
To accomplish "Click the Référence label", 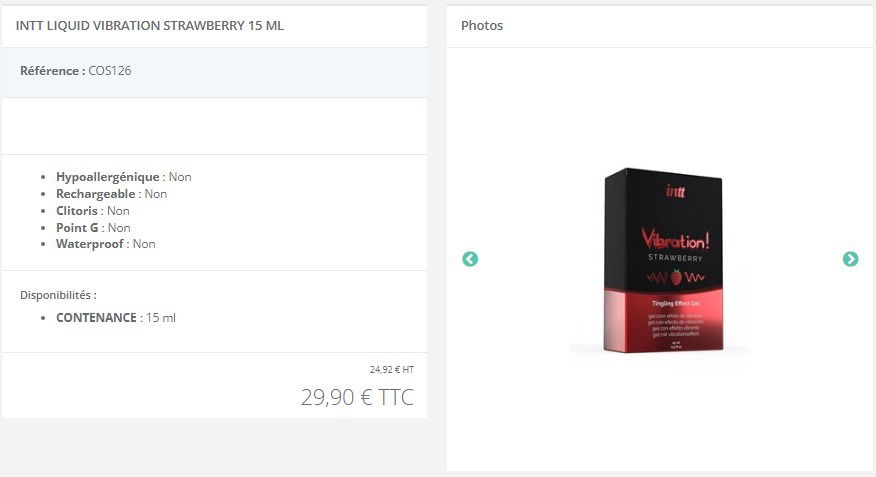I will click(53, 71).
